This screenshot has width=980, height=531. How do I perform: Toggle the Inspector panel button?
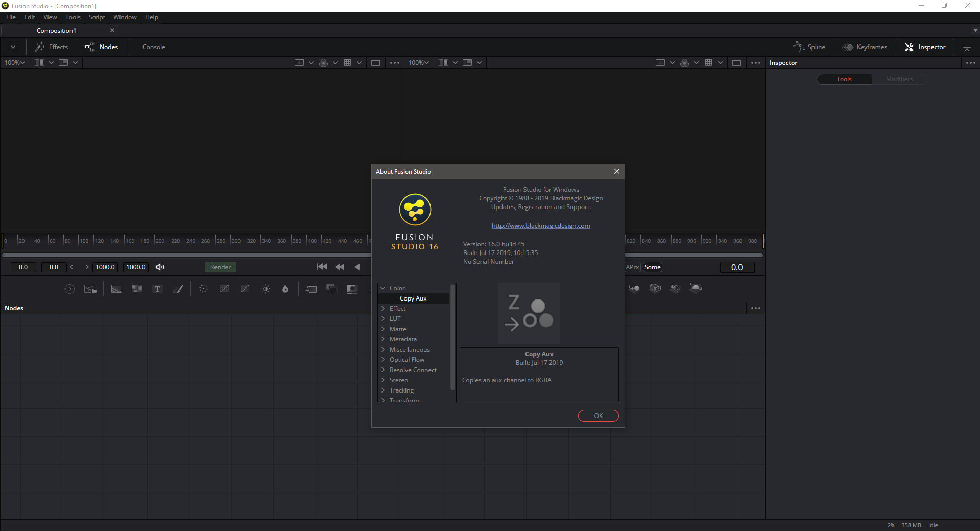925,47
